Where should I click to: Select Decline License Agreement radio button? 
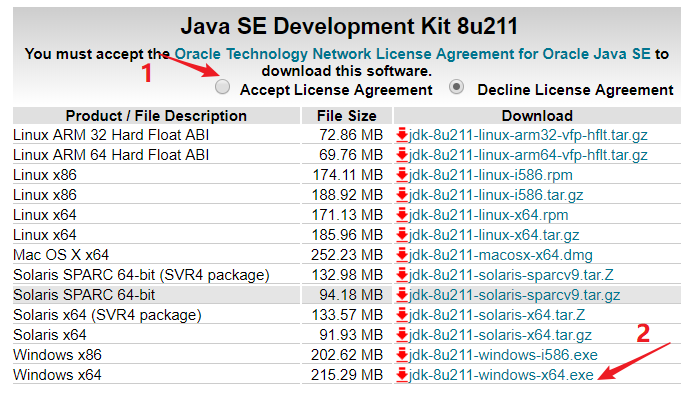pyautogui.click(x=456, y=87)
